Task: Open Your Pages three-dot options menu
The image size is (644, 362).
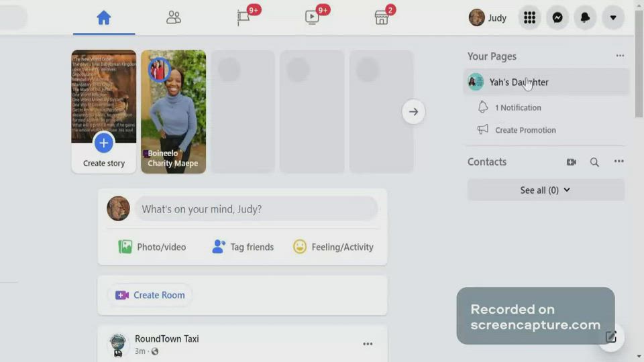Action: (620, 56)
